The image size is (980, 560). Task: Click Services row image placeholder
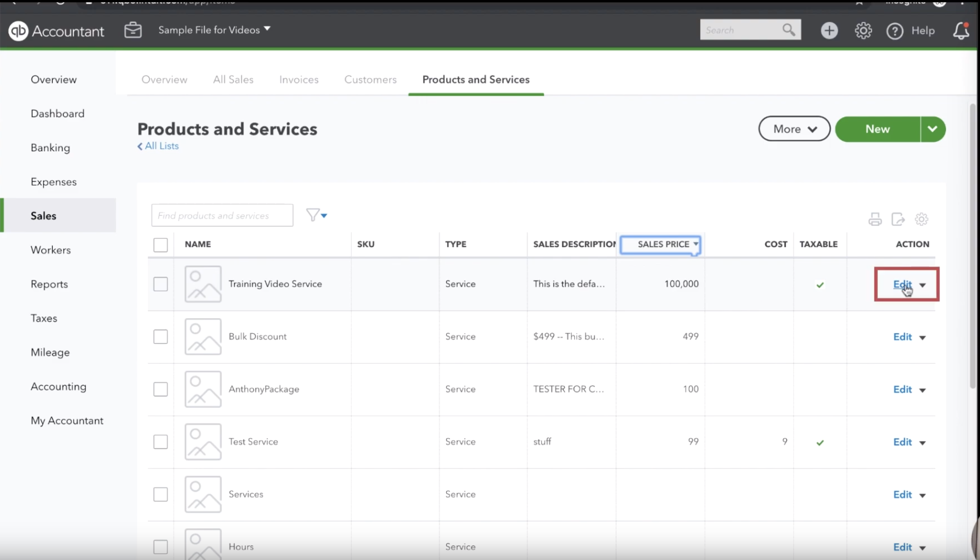pyautogui.click(x=203, y=495)
